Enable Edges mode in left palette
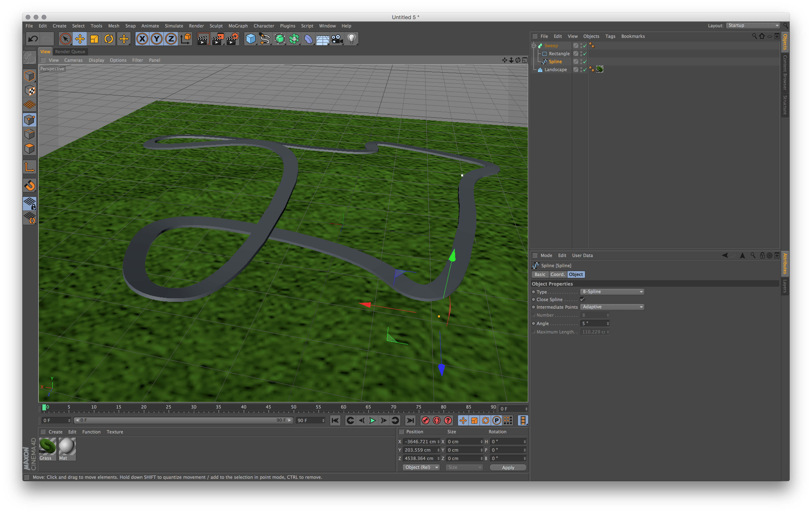This screenshot has width=812, height=513. pyautogui.click(x=30, y=134)
